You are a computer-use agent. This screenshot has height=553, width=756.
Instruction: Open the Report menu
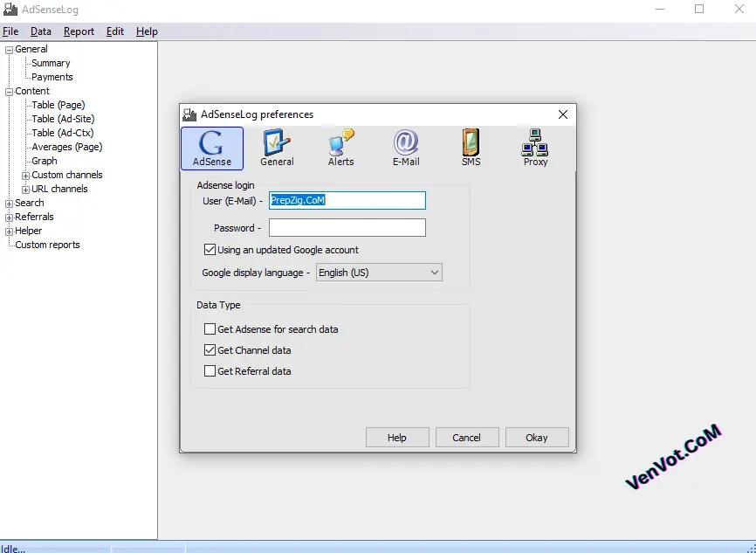(x=79, y=31)
